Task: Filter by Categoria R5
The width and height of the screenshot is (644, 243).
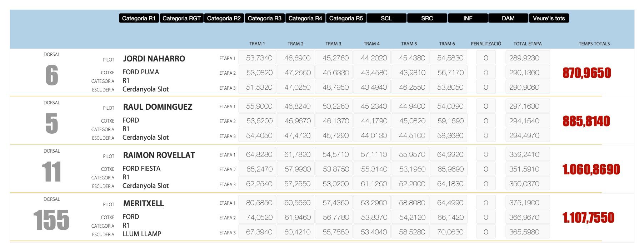Action: [346, 18]
